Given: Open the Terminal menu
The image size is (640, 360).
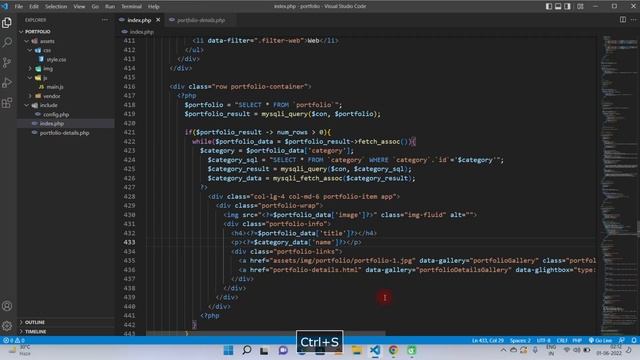Looking at the screenshot, I should [131, 6].
